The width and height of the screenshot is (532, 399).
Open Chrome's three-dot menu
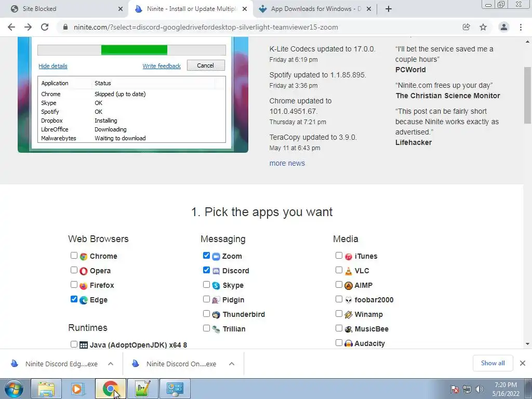[x=521, y=27]
